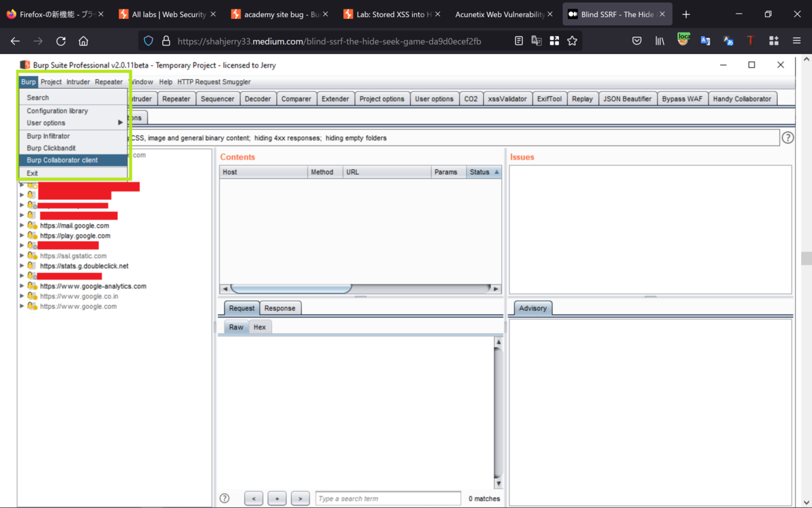Open the Extender tab
The height and width of the screenshot is (508, 812).
click(x=336, y=99)
